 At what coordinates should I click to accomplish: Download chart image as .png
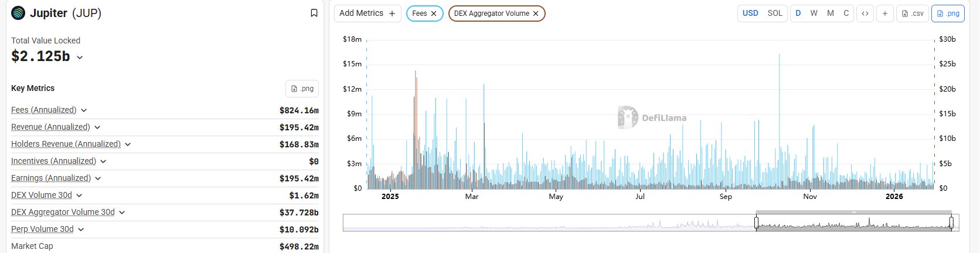pos(948,14)
